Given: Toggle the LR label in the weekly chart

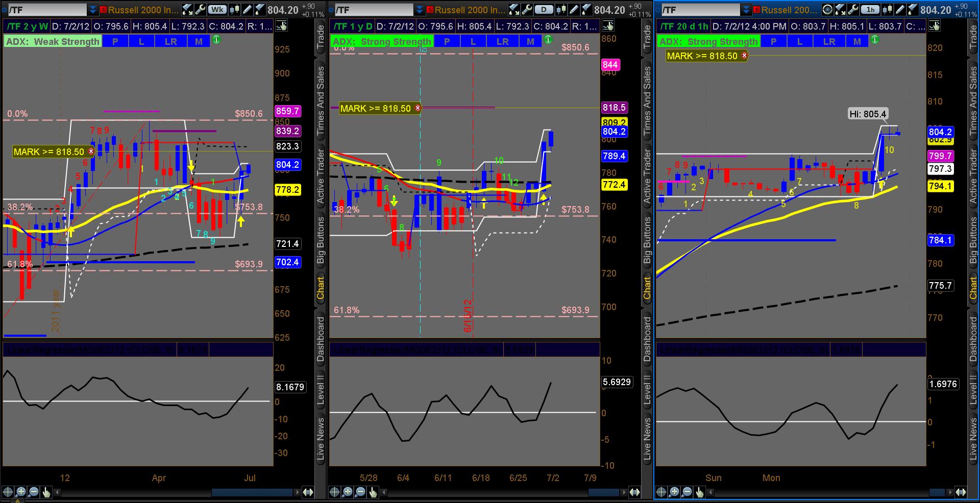Looking at the screenshot, I should [x=171, y=41].
